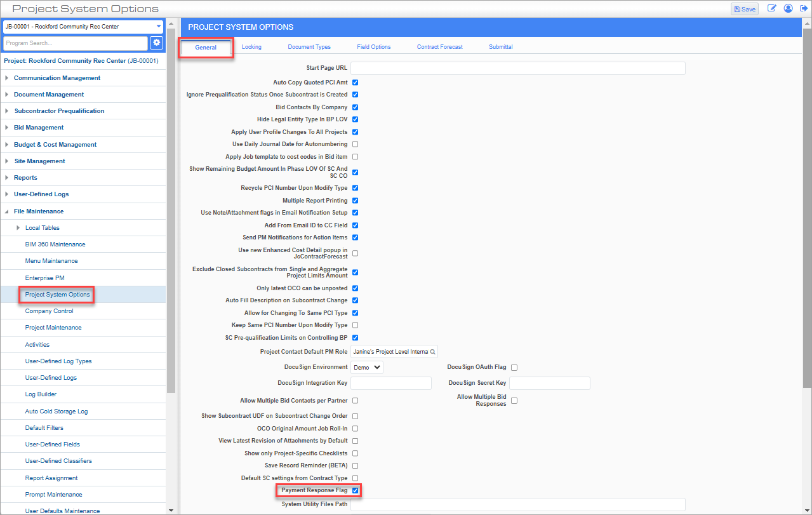The width and height of the screenshot is (812, 515).
Task: Click the logout icon in header
Action: tap(803, 9)
